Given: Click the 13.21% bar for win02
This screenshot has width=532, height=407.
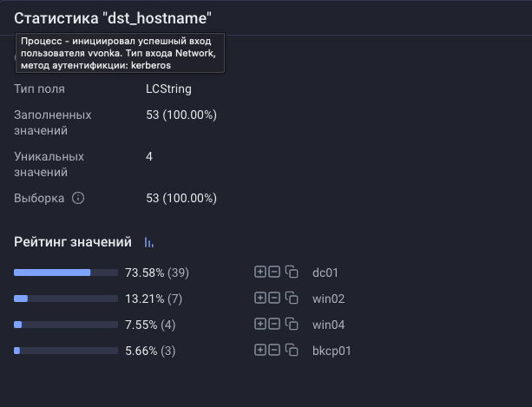Looking at the screenshot, I should pos(66,299).
